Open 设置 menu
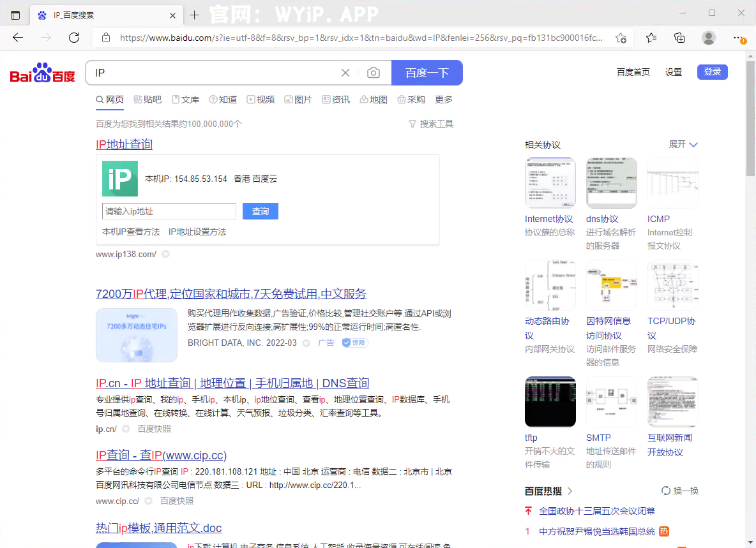 pyautogui.click(x=674, y=72)
